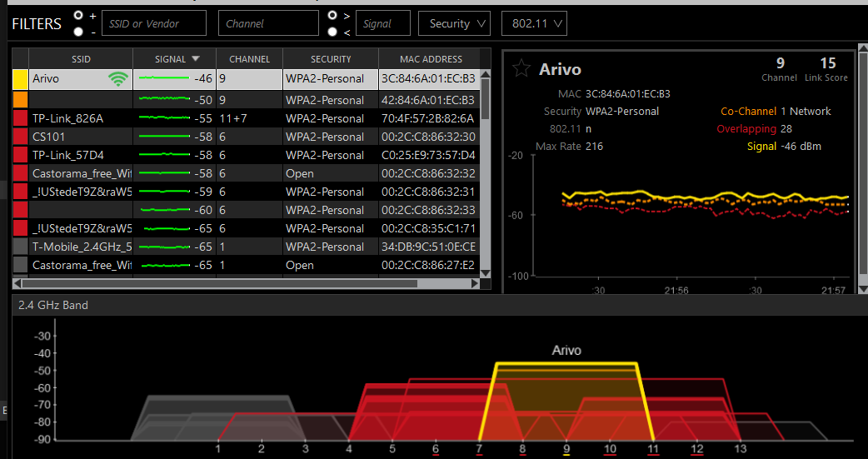Screen dimensions: 868x459
Task: Click the red swatch beside TP-Link_826A
Action: [21, 118]
